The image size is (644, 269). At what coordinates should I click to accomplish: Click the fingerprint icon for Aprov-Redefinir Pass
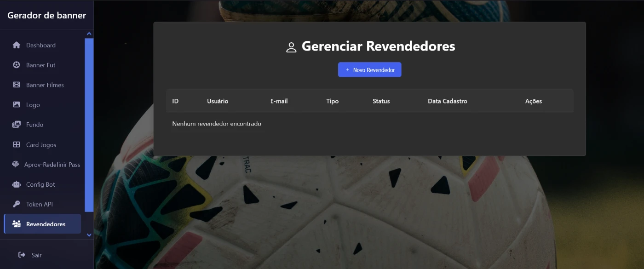pos(15,165)
